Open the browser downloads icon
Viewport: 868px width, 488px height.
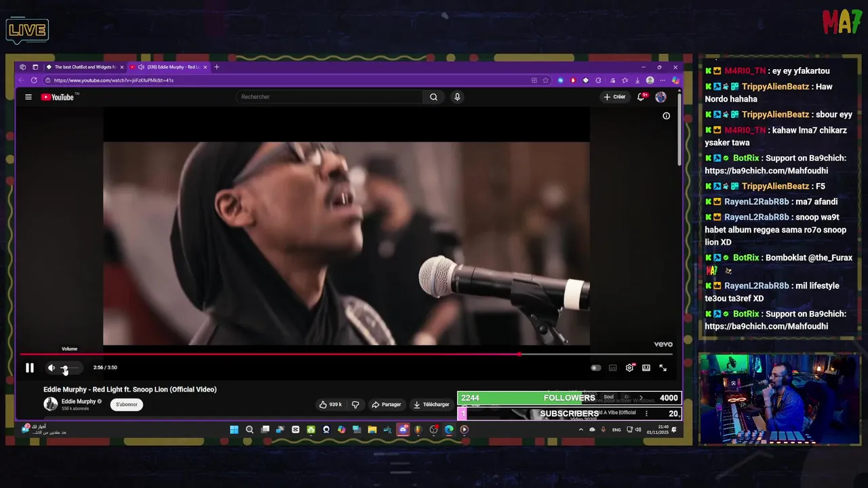click(637, 80)
